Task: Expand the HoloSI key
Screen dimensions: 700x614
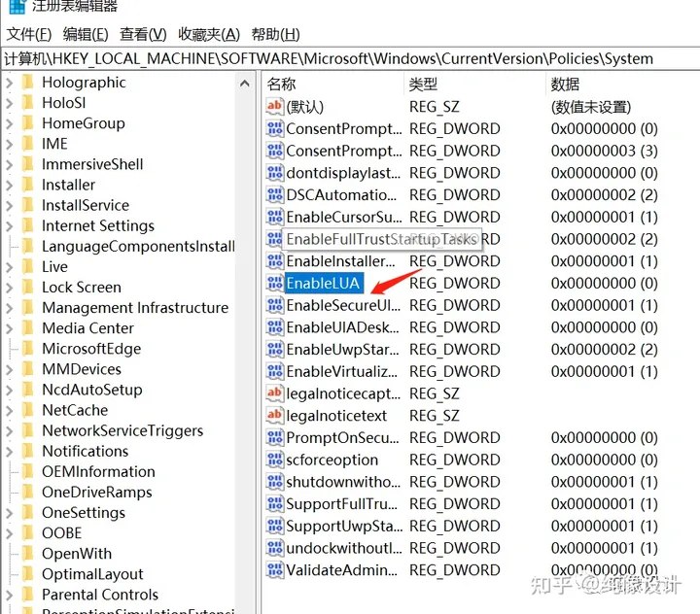Action: pos(10,103)
